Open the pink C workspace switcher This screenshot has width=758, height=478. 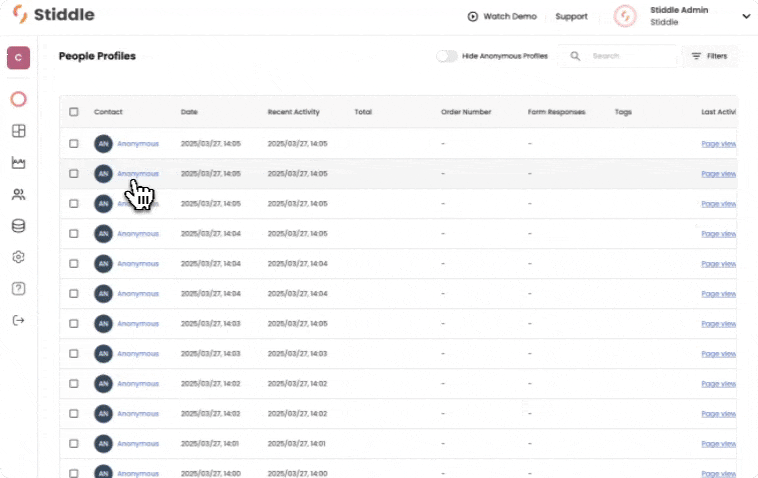point(18,58)
